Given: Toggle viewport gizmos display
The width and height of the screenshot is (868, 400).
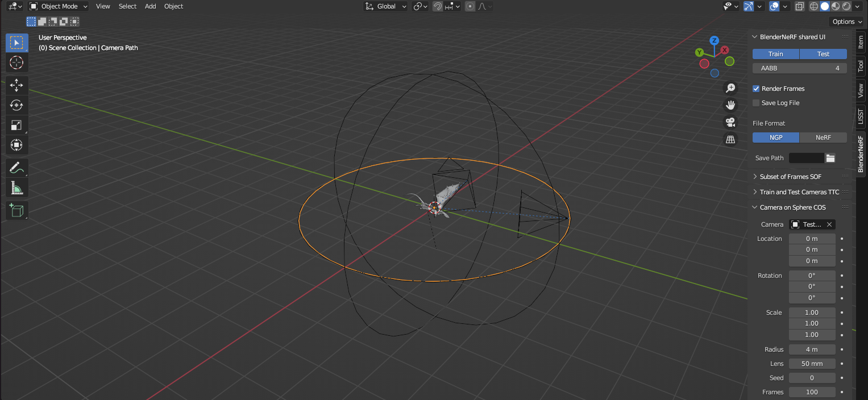Looking at the screenshot, I should pos(749,6).
